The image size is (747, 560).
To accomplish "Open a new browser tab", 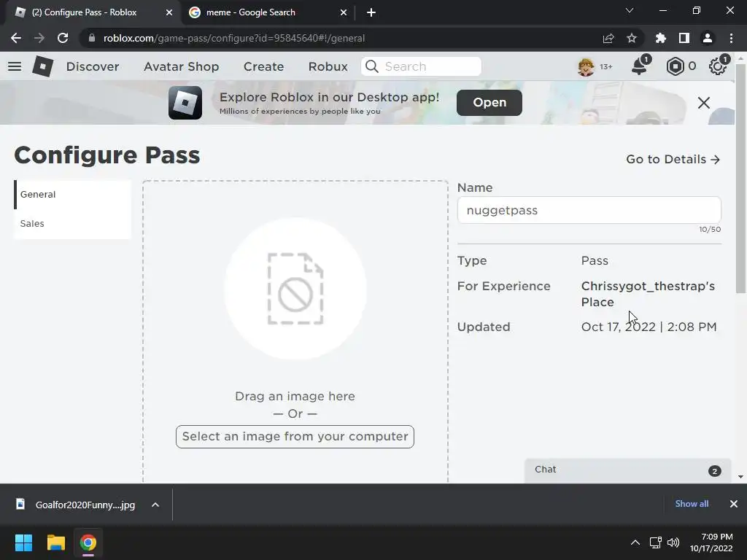I will point(371,12).
